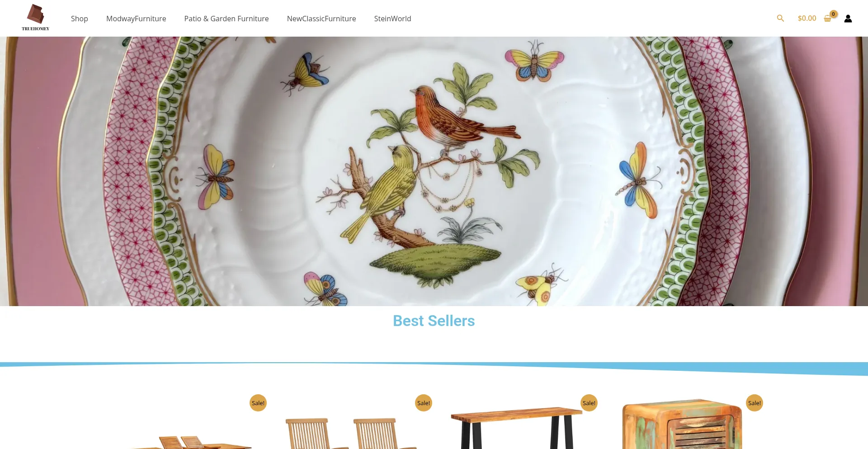Viewport: 868px width, 449px height.
Task: Click the Sale badge on the reclaimed wood cabinet
Action: (x=755, y=403)
